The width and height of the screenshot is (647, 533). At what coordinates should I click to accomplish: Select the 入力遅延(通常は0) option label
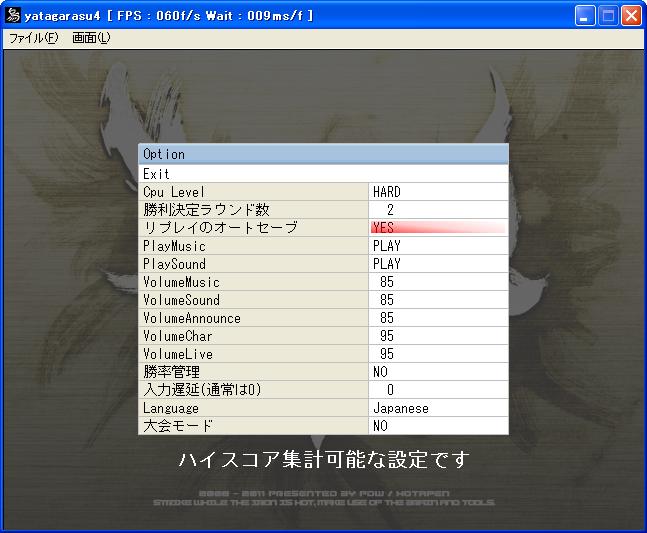pos(253,390)
